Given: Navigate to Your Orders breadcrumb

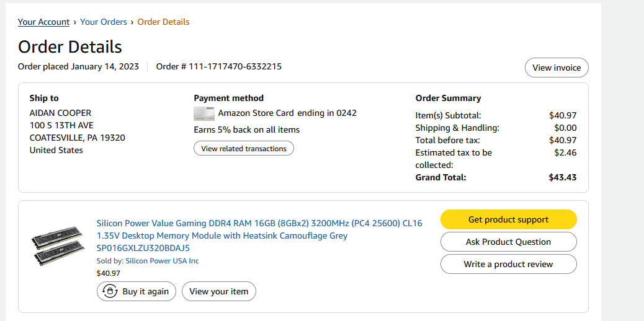Looking at the screenshot, I should 103,22.
